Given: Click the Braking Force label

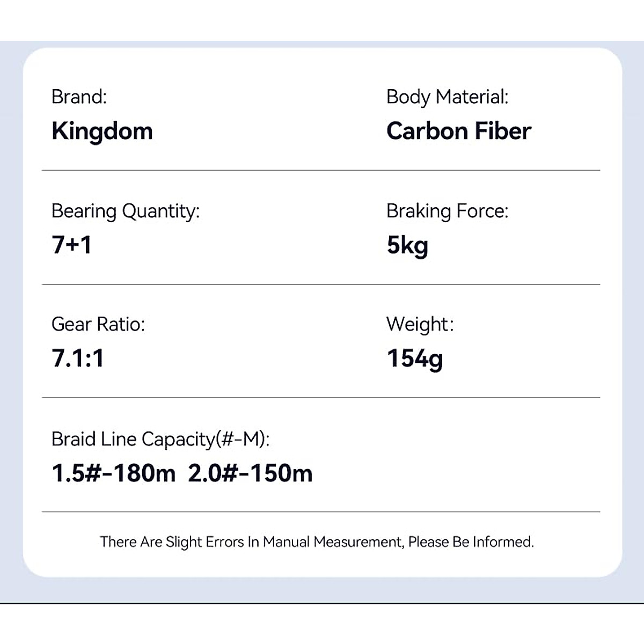Looking at the screenshot, I should point(447,211).
